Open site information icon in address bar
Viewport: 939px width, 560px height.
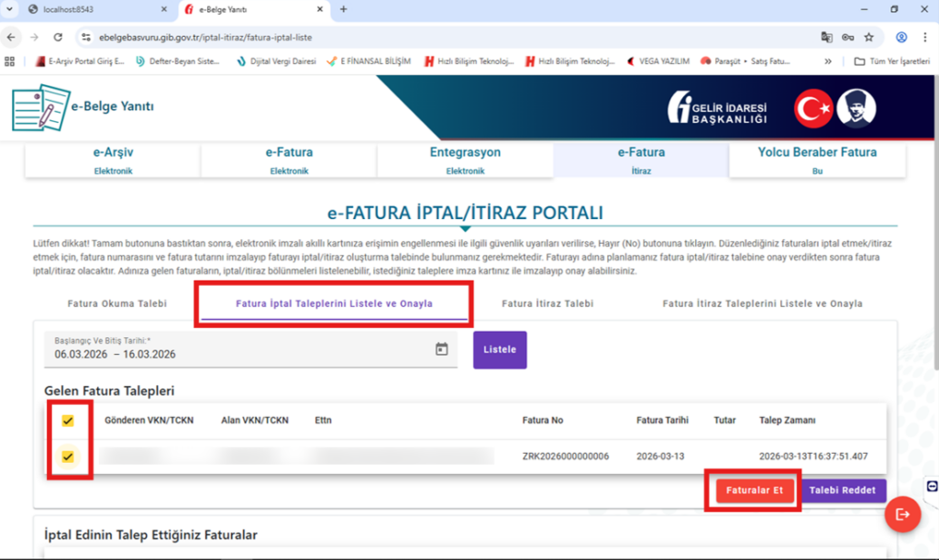tap(86, 37)
